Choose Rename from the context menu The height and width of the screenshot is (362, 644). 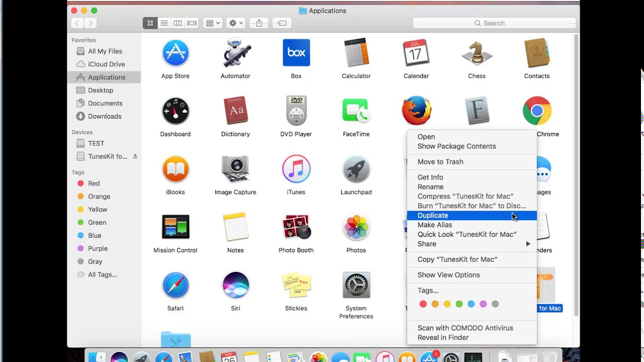pos(471,187)
